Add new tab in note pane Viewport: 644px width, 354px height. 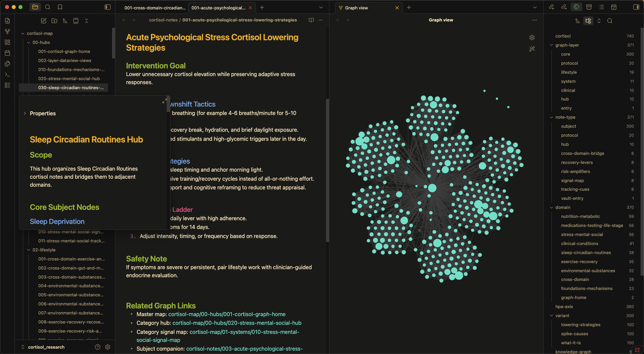pos(262,7)
